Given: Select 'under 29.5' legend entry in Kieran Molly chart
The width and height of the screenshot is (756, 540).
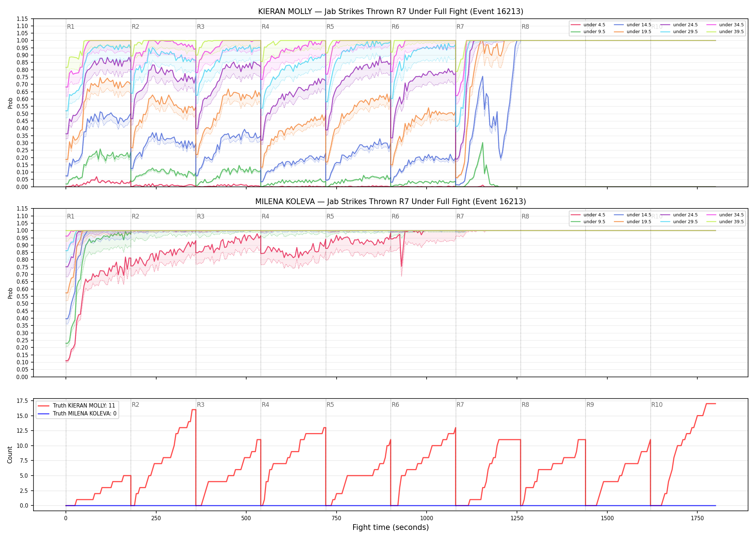Looking at the screenshot, I should (x=679, y=32).
